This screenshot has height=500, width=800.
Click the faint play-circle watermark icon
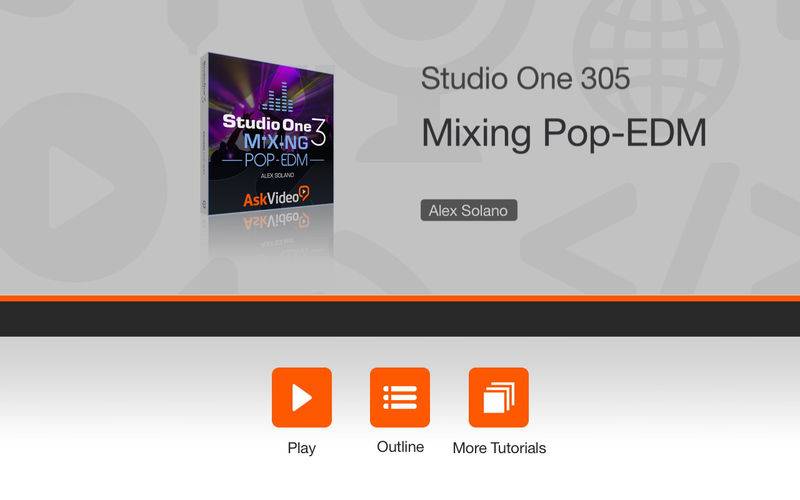pos(79,187)
